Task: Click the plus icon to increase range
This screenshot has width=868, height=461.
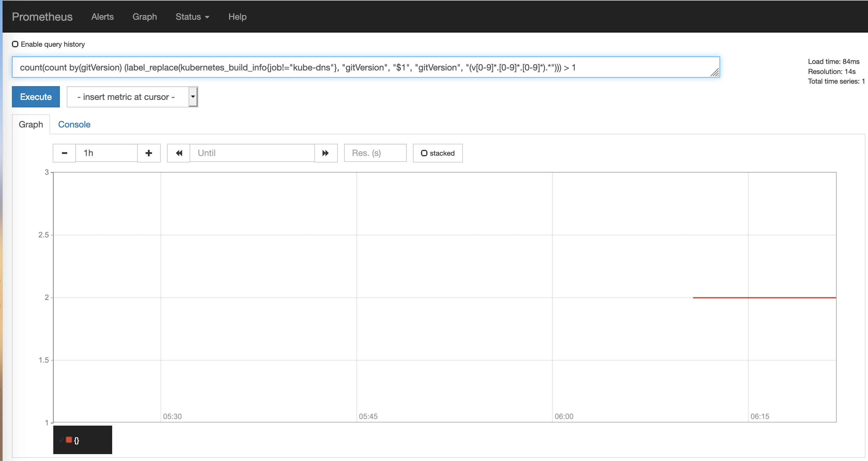Action: point(149,153)
